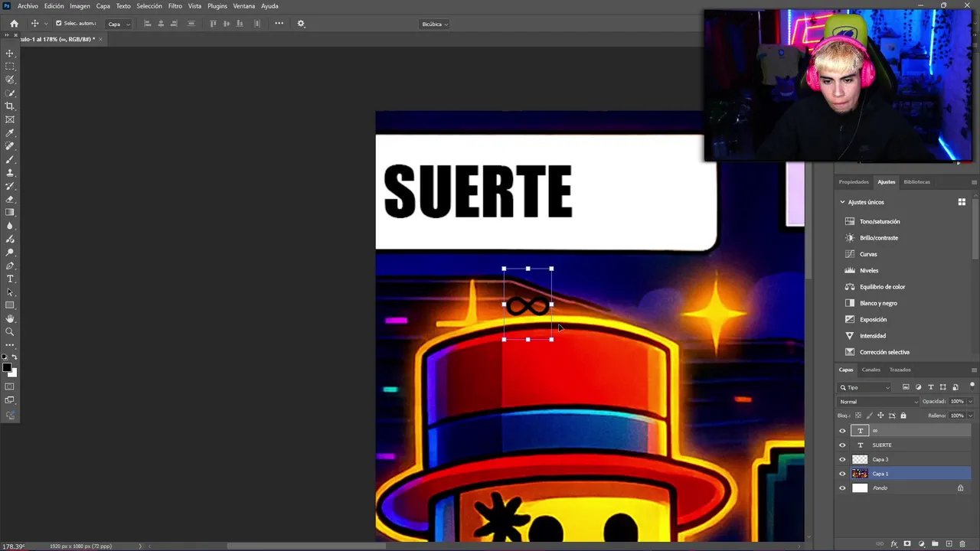Viewport: 980px width, 551px height.
Task: Switch to the Canales tab
Action: 871,370
